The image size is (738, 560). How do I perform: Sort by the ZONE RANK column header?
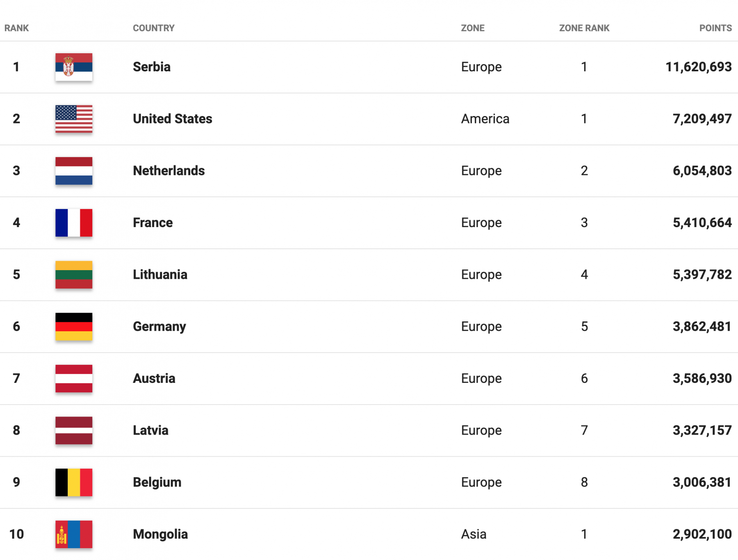[584, 28]
